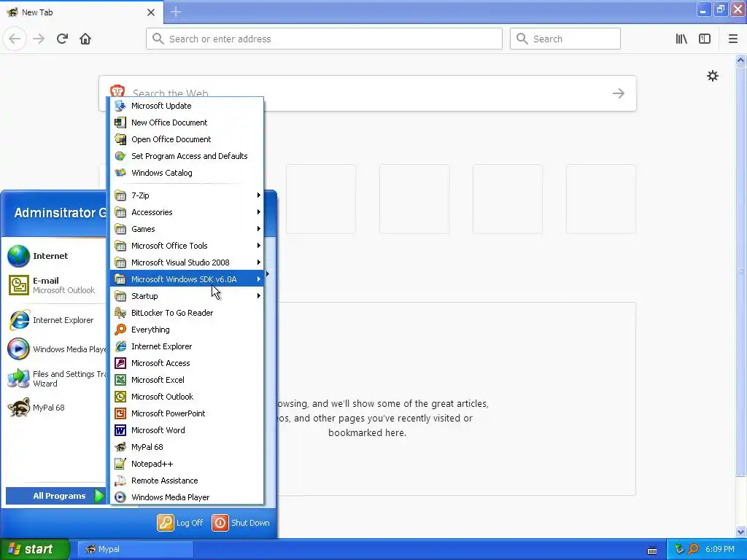Close the New Tab tab

(150, 12)
